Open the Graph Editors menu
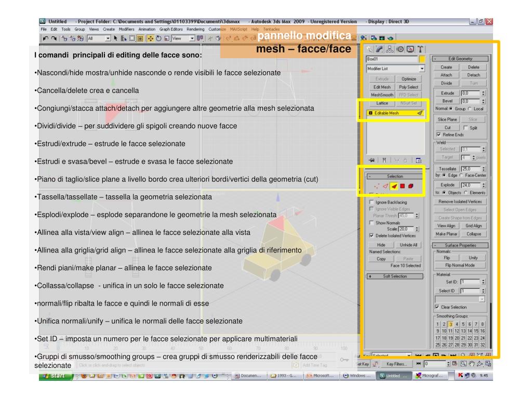The height and width of the screenshot is (399, 532). (171, 29)
